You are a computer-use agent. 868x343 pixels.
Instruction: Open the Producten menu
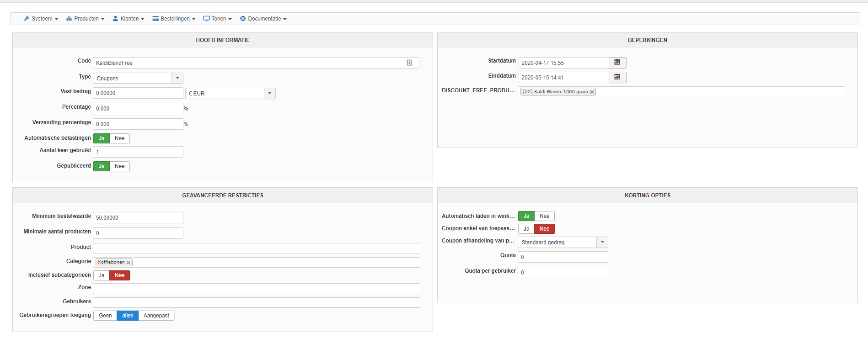coord(86,19)
